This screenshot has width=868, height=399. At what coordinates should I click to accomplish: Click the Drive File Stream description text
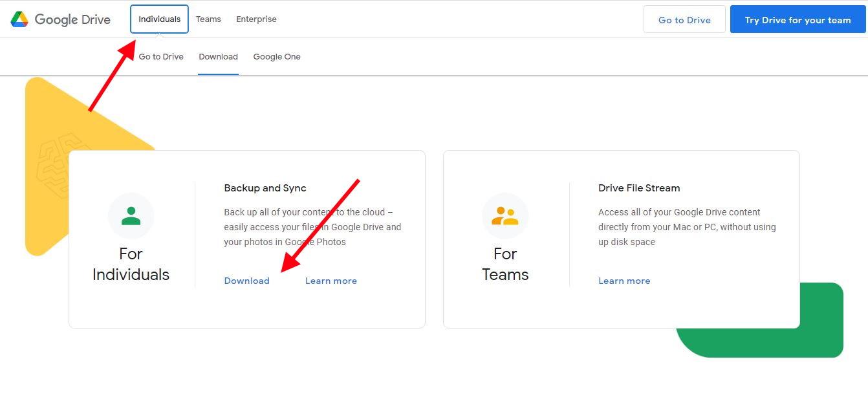[687, 227]
